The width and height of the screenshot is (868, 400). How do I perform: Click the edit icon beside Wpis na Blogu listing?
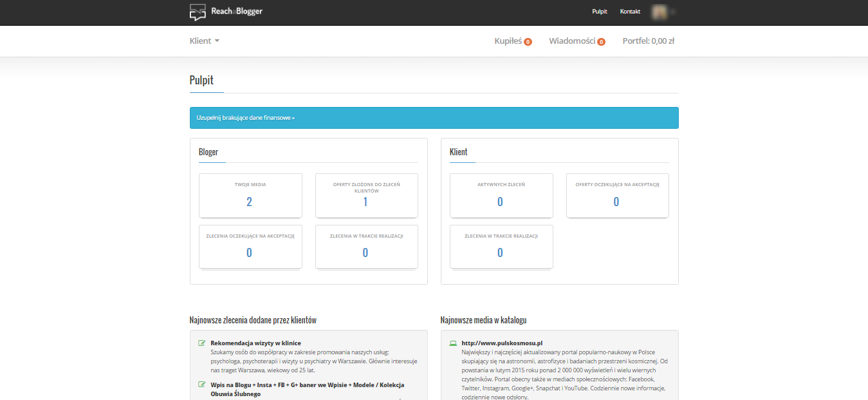pyautogui.click(x=202, y=385)
